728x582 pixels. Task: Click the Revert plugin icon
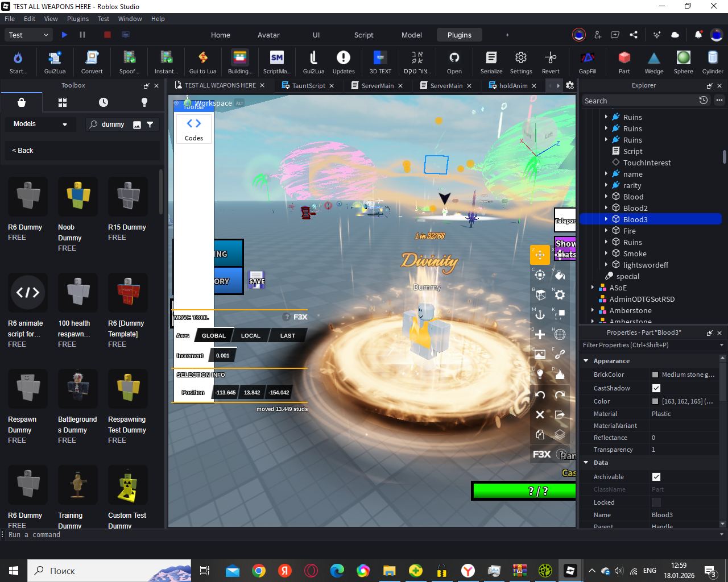551,62
